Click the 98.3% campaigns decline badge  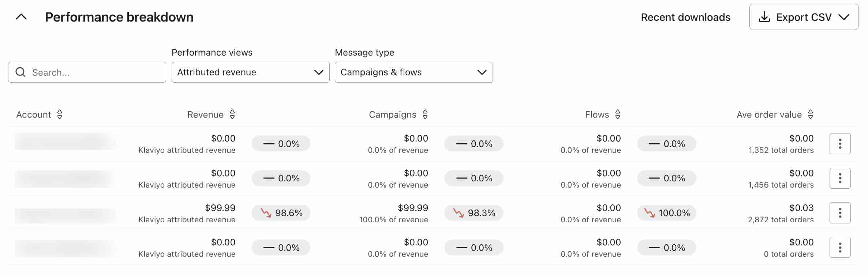click(474, 213)
